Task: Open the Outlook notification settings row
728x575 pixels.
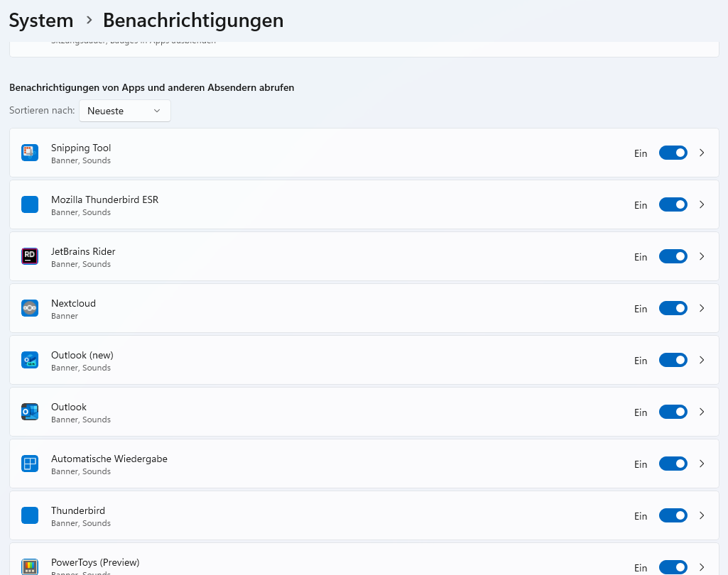Action: [364, 412]
